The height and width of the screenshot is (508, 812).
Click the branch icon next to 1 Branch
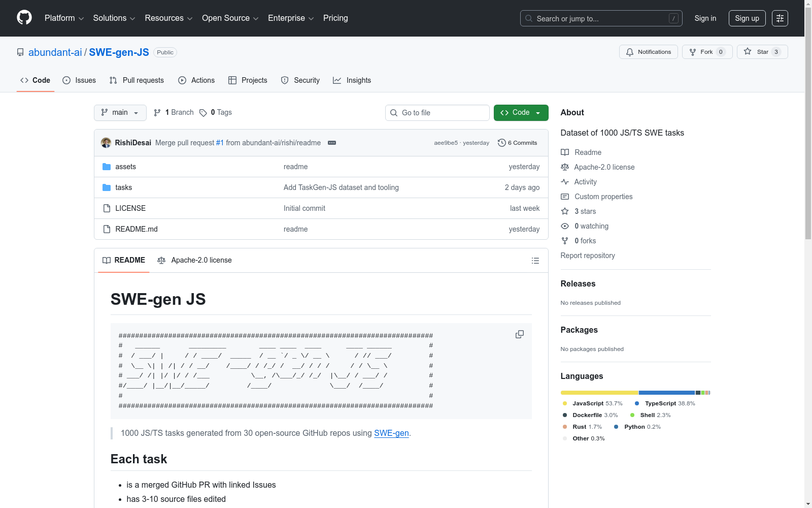157,113
